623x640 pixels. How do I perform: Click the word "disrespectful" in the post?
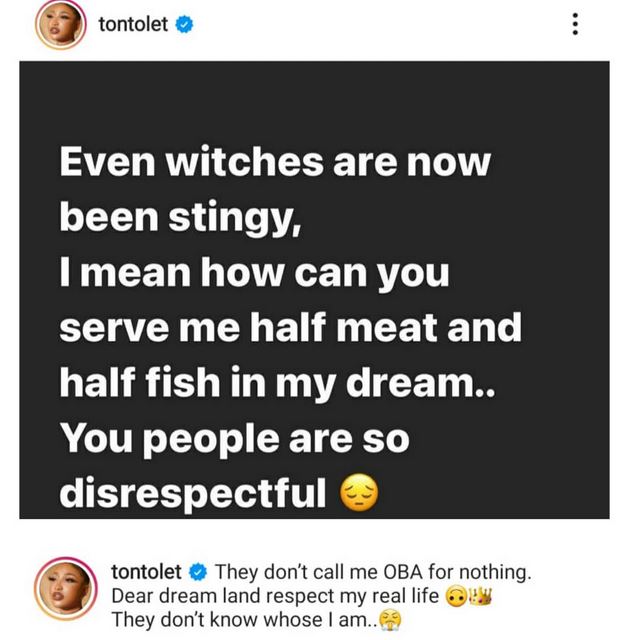(x=193, y=492)
